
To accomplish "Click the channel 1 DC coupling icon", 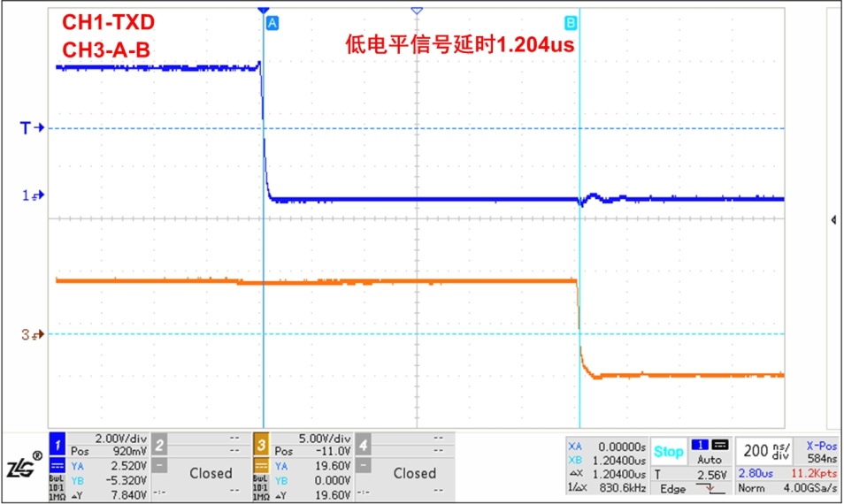I will 57,465.
